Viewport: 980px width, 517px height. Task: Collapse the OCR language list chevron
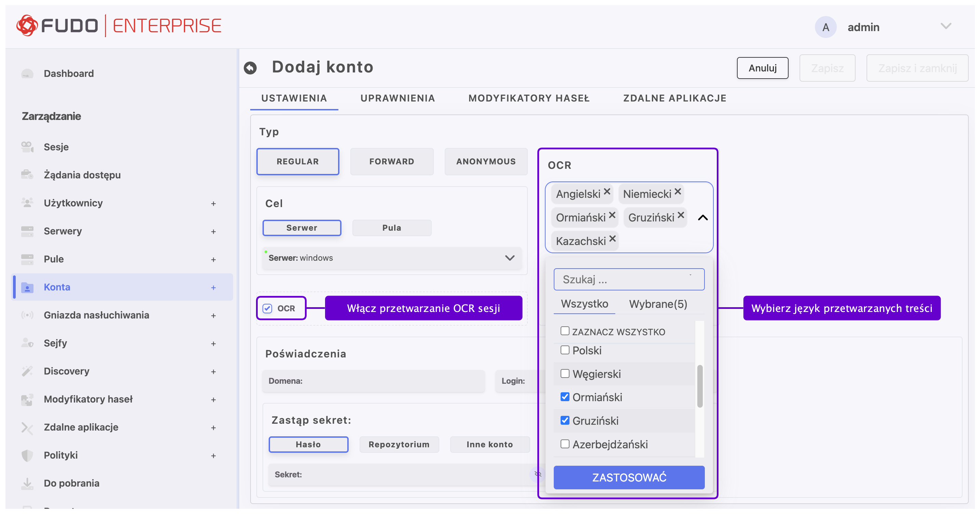(703, 218)
